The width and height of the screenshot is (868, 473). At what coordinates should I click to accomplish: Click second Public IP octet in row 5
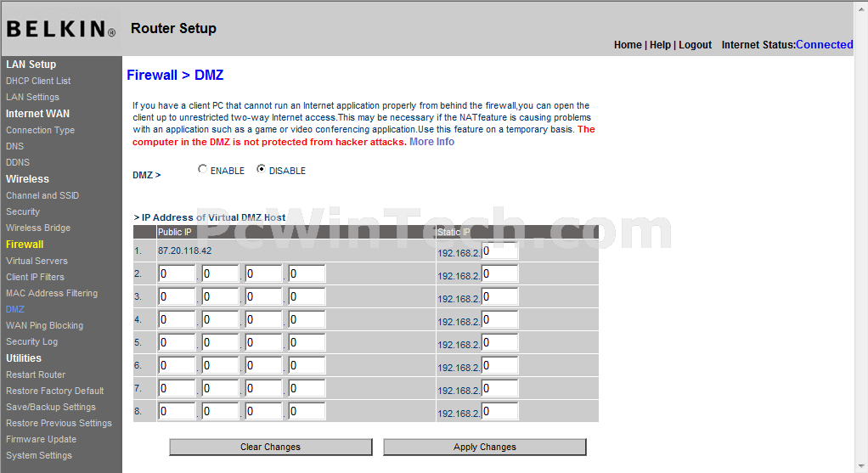tap(220, 343)
